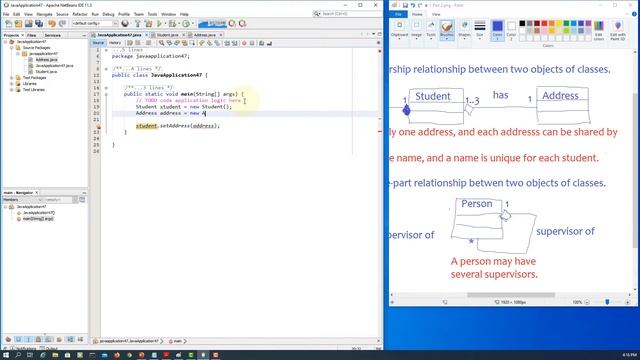Switch to the Address.java editor tab
The height and width of the screenshot is (360, 640).
pos(204,35)
